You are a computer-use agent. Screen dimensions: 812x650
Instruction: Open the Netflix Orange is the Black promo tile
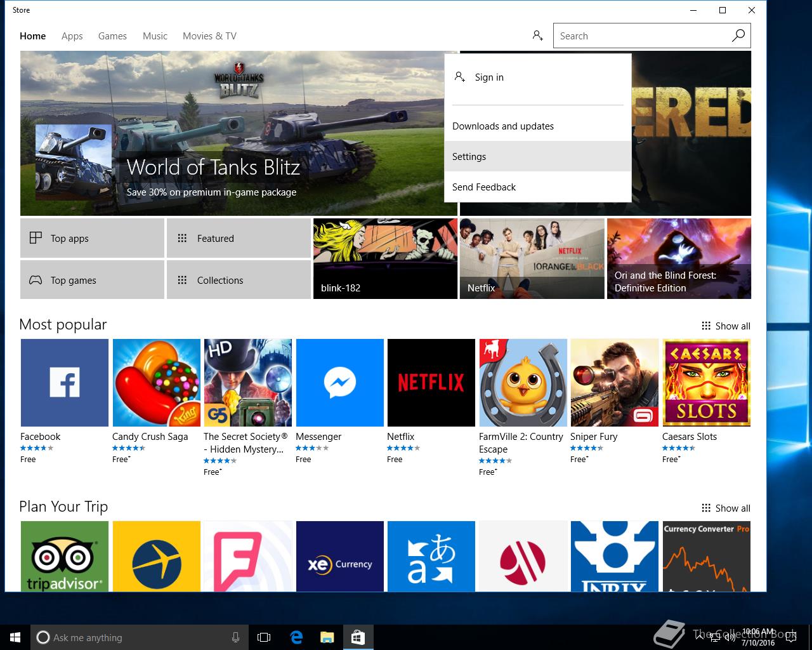coord(532,258)
